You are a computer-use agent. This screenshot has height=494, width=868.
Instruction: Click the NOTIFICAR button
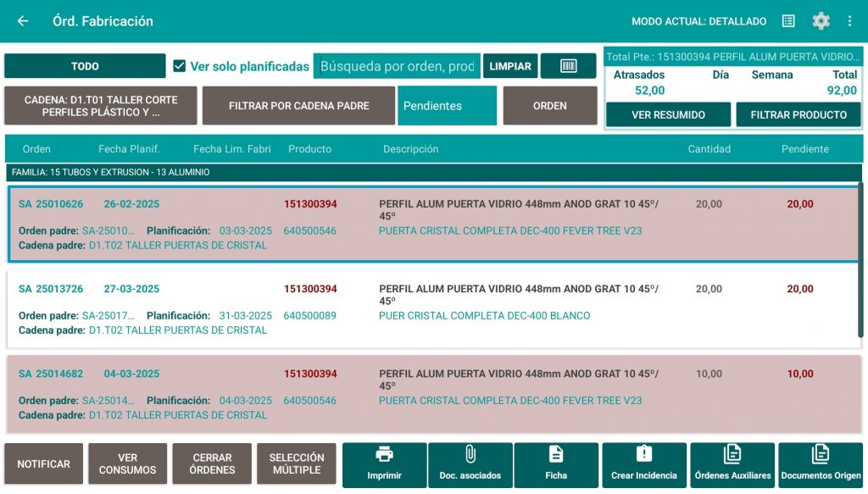pos(44,464)
